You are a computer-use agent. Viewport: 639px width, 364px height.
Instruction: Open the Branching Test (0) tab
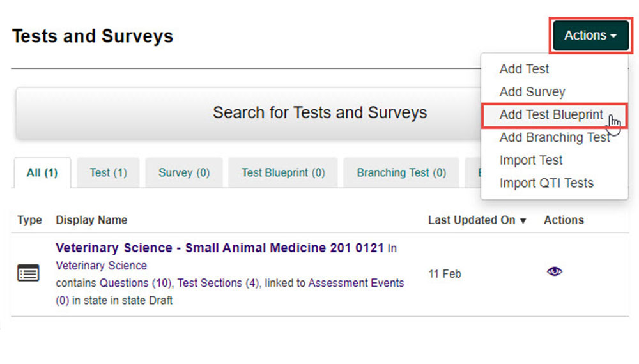coord(401,172)
